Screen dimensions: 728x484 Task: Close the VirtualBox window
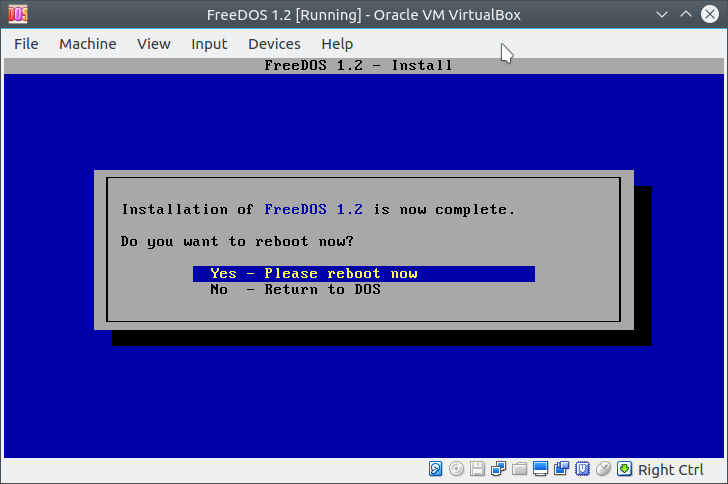point(710,14)
